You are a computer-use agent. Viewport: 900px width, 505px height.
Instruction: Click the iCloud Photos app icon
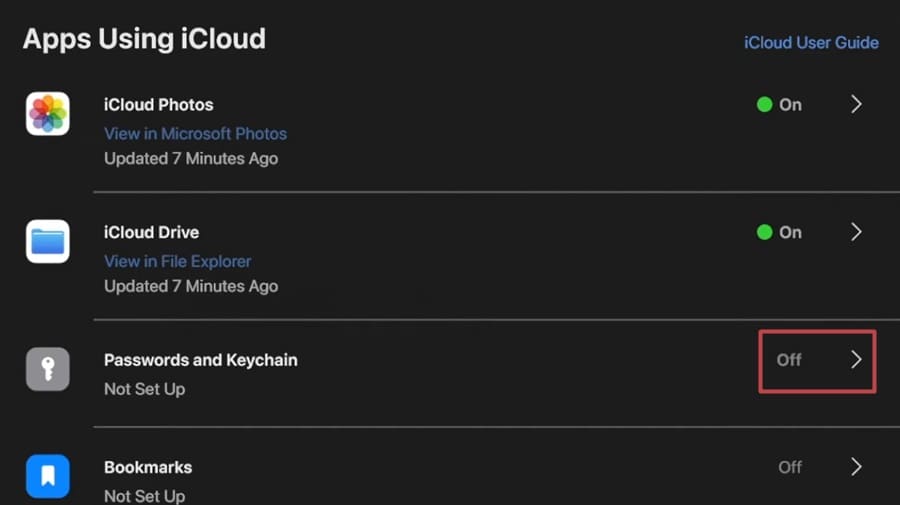(48, 114)
